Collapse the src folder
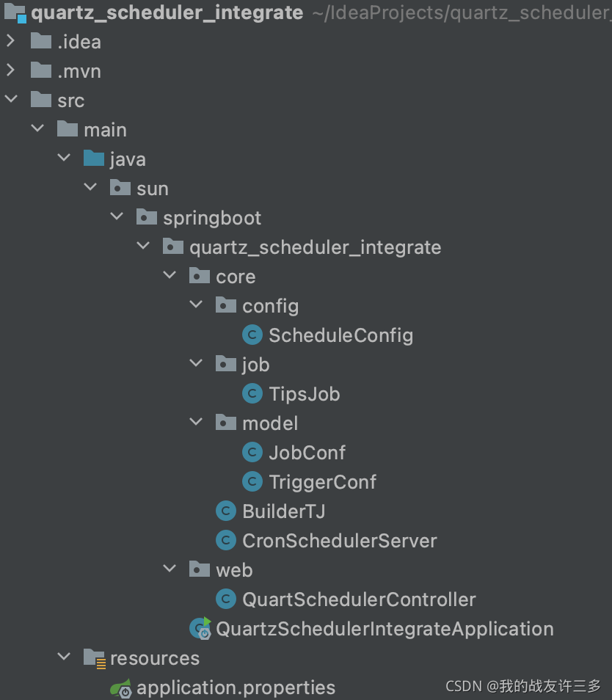The height and width of the screenshot is (700, 612). coord(11,99)
